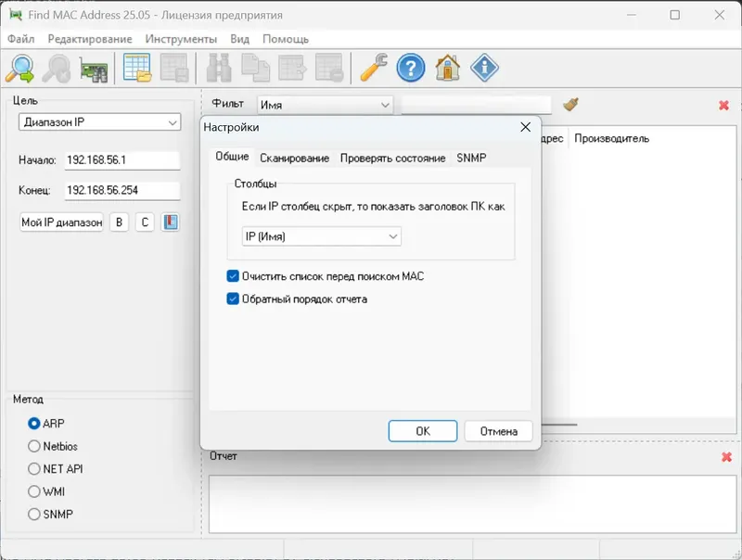The image size is (742, 560).
Task: Click the Начало IP address field
Action: (122, 159)
